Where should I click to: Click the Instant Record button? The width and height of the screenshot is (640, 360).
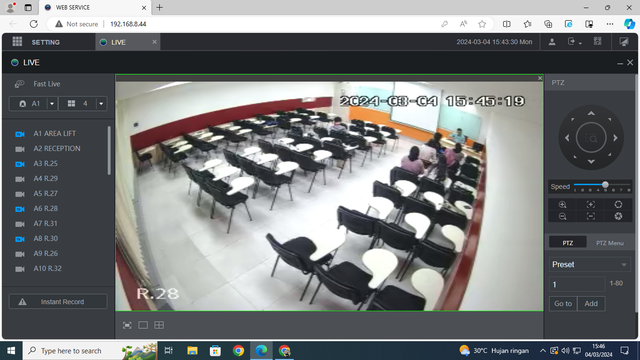[58, 302]
